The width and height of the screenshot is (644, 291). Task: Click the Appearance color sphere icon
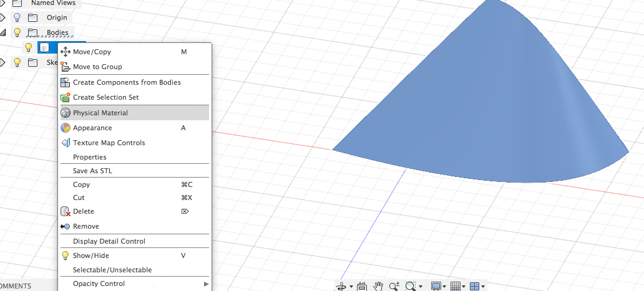66,128
